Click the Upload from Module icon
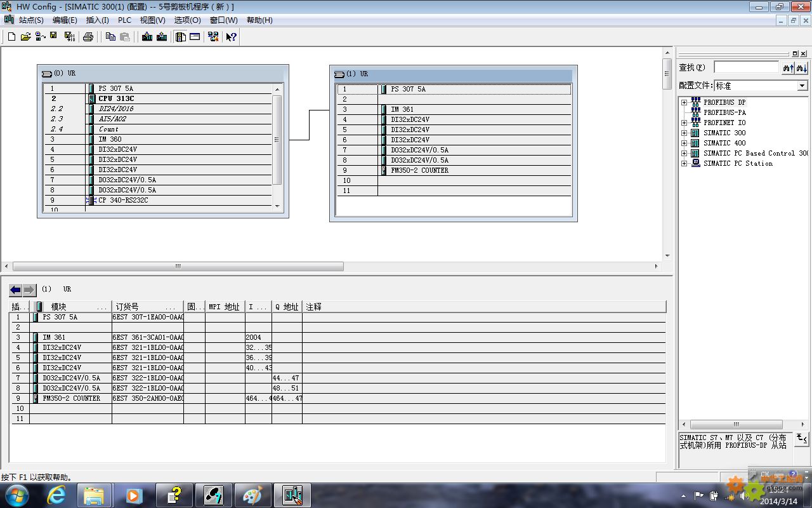The width and height of the screenshot is (812, 508). click(x=162, y=37)
